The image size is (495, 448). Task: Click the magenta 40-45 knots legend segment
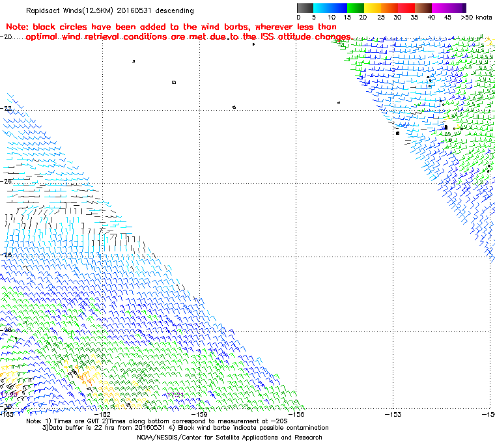tap(440, 8)
